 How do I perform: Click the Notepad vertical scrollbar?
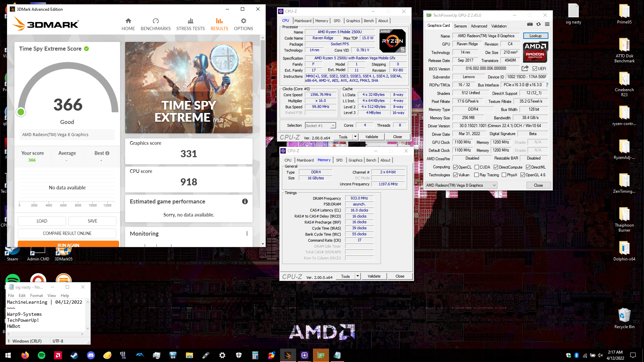tap(88, 315)
